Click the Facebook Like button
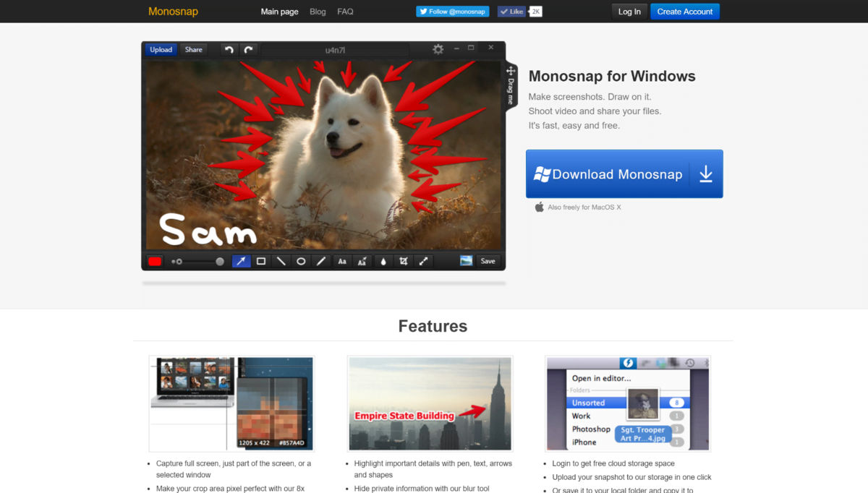The width and height of the screenshot is (868, 493). coord(511,12)
